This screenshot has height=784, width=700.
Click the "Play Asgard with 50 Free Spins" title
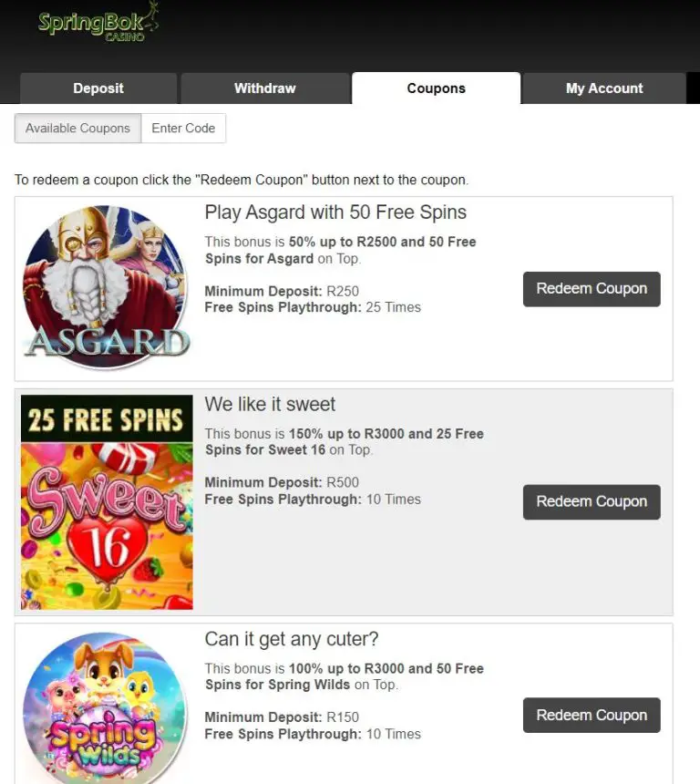pyautogui.click(x=335, y=212)
